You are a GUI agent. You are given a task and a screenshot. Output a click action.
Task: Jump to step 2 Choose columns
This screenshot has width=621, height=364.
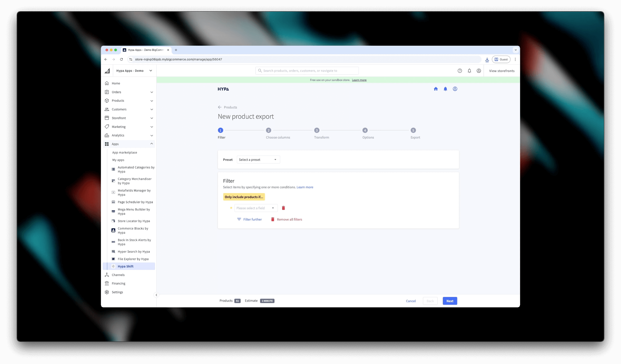pos(268,130)
